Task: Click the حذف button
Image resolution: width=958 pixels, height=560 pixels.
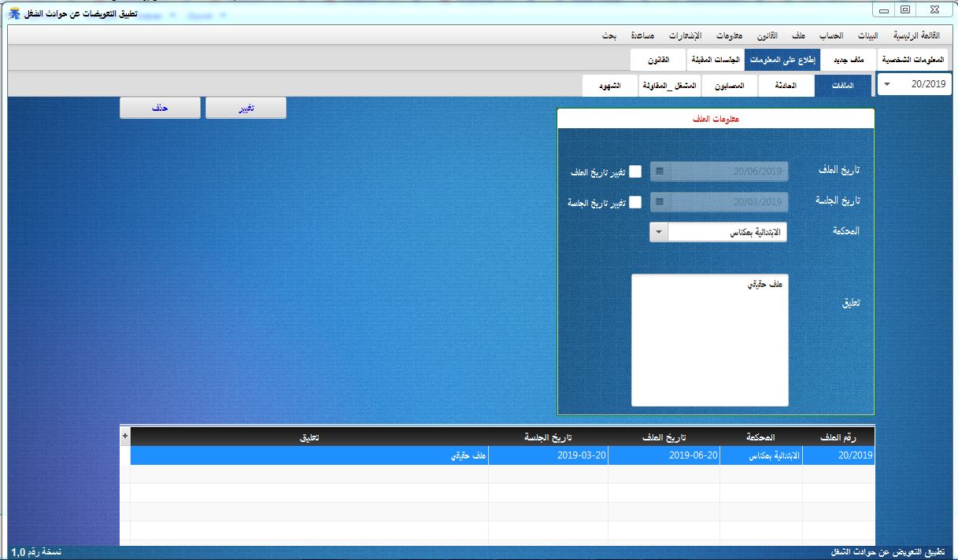Action: [160, 108]
